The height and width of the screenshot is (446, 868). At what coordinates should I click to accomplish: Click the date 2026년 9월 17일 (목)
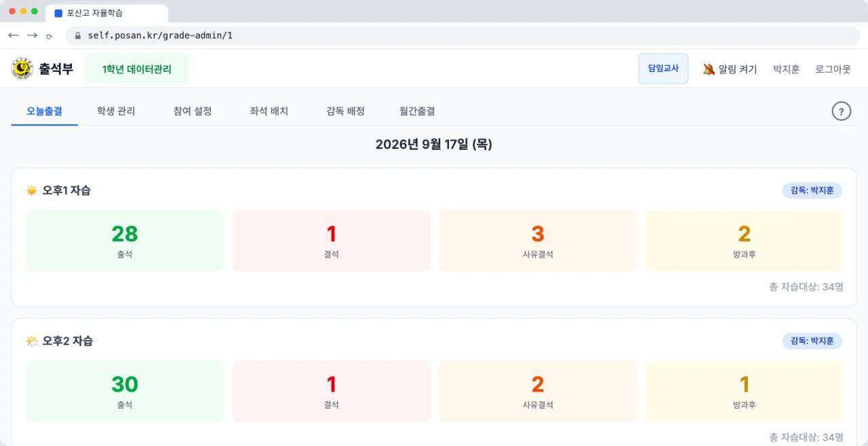[434, 144]
